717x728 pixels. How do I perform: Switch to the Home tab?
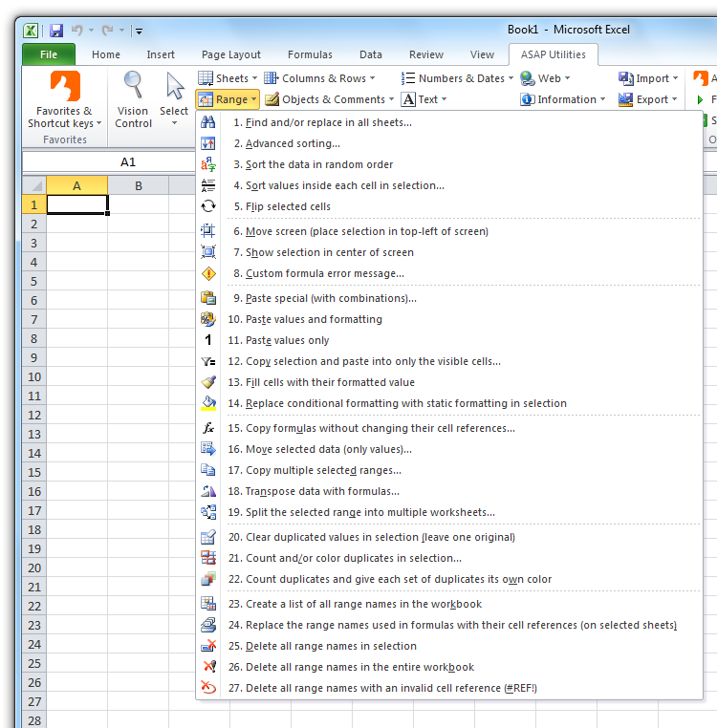pyautogui.click(x=106, y=54)
